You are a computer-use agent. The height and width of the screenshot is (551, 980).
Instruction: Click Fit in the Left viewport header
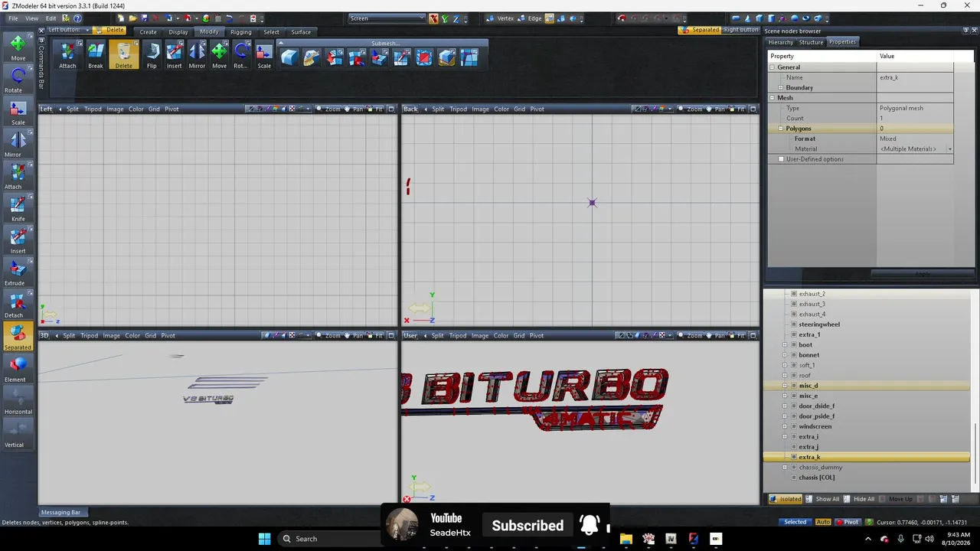(374, 109)
